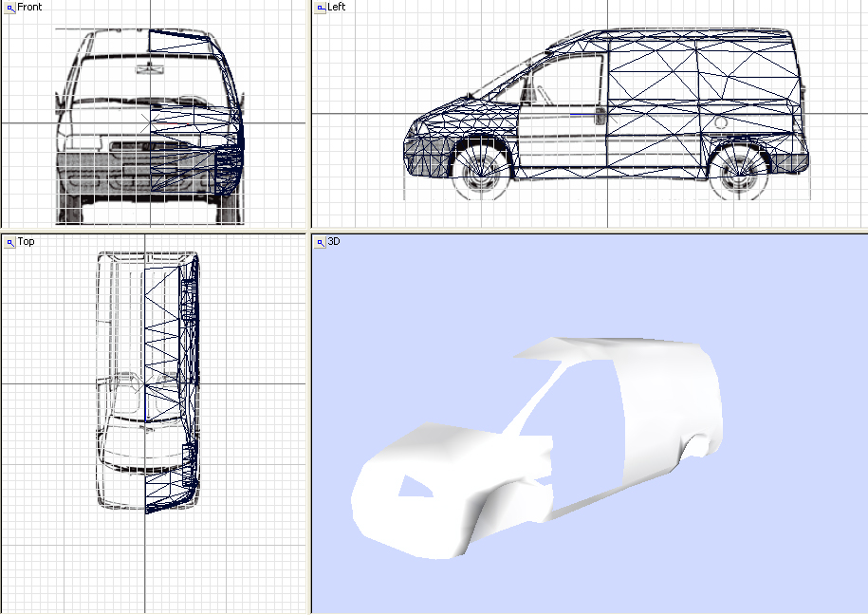
Task: Click the Left viewport zoom icon
Action: [321, 8]
